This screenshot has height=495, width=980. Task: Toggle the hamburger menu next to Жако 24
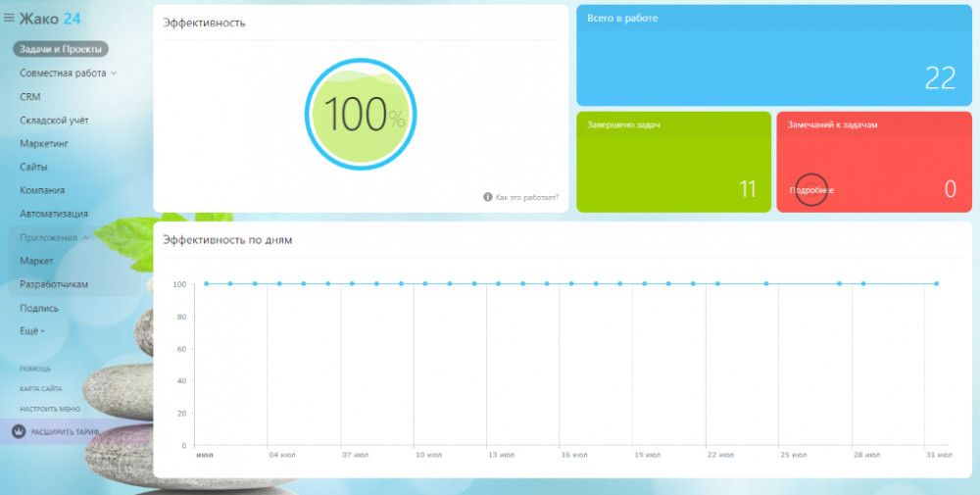9,18
